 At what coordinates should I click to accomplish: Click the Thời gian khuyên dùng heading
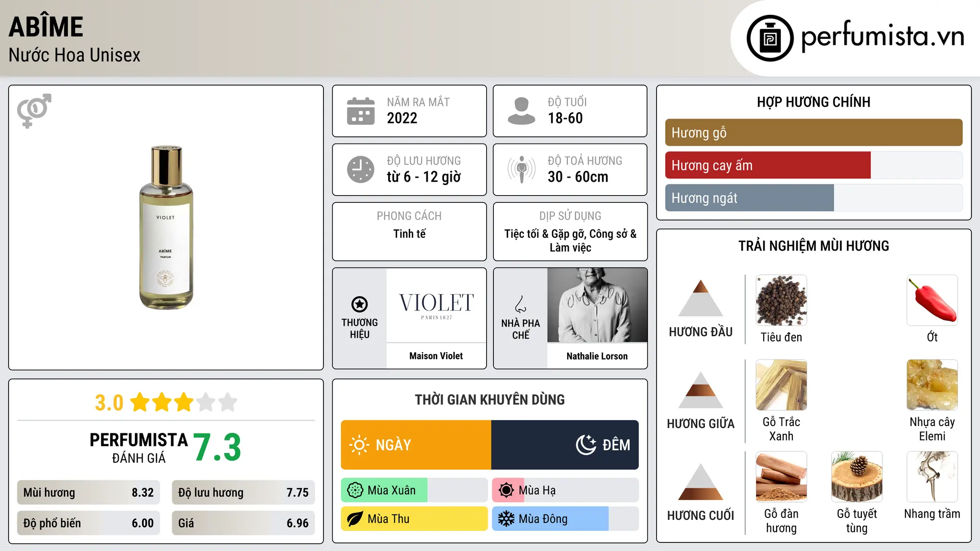[490, 400]
